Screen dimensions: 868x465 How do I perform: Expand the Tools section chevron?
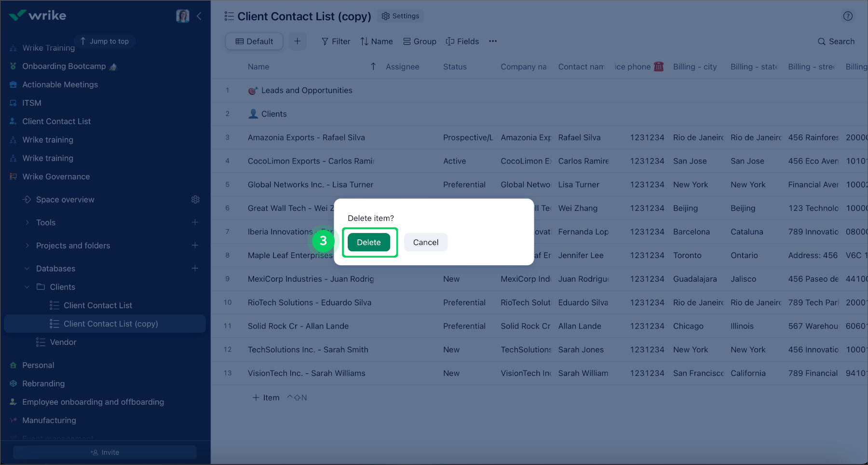(x=27, y=222)
